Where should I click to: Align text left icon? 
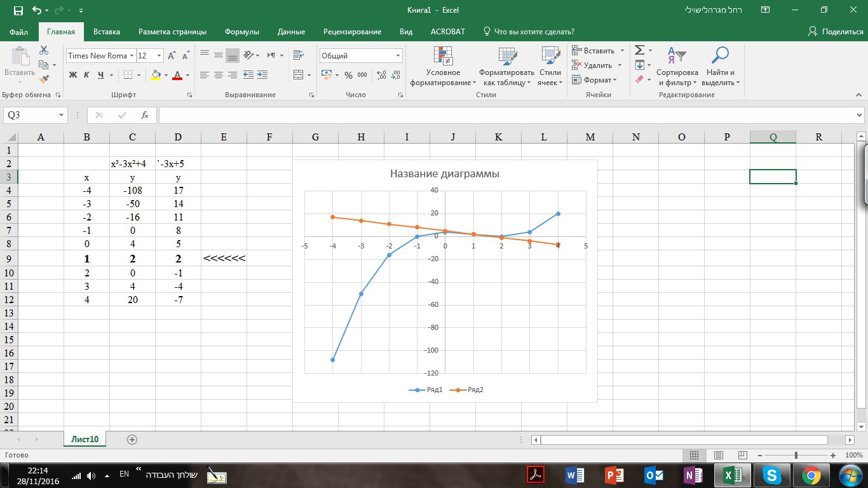tap(205, 75)
